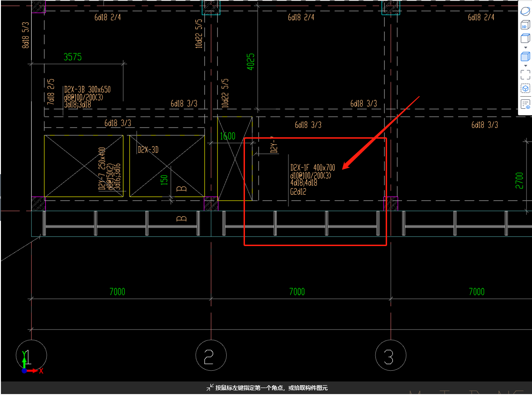Screen dimensions: 532x395
Task: Click the local 3D dashed cube icon
Action: coord(525,89)
